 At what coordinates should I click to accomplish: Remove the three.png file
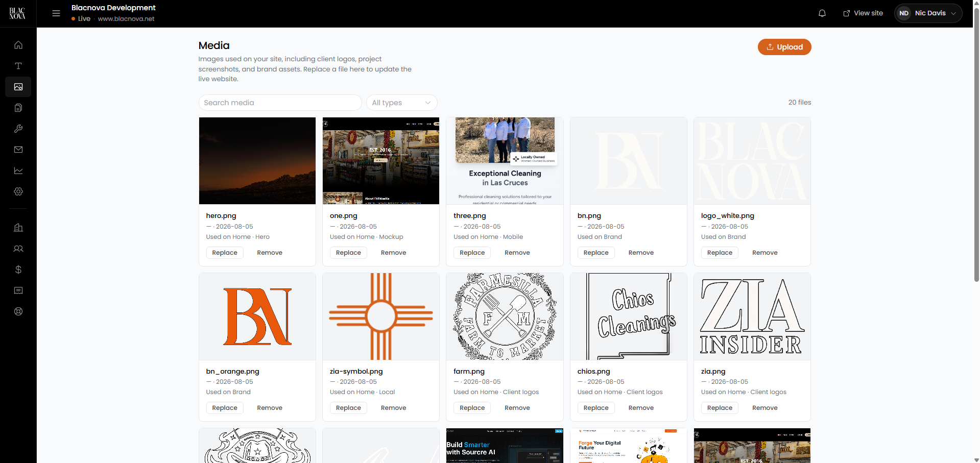click(x=517, y=253)
